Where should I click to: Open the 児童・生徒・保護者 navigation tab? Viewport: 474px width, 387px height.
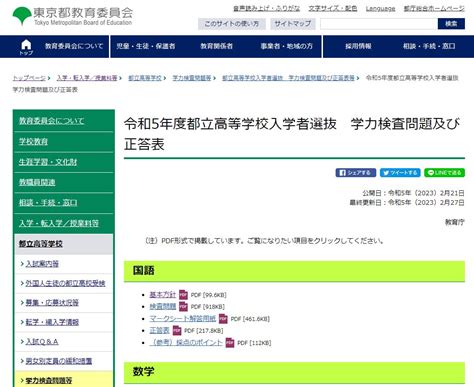coord(146,46)
